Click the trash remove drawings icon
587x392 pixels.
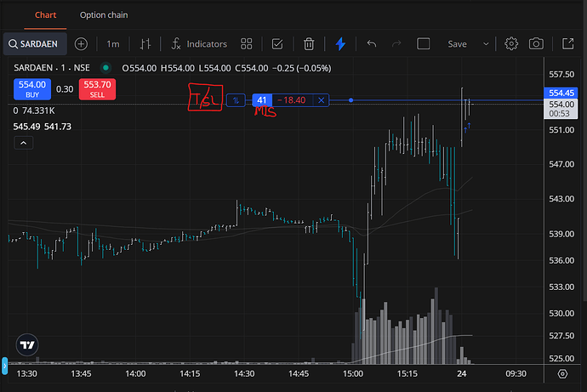(x=309, y=43)
